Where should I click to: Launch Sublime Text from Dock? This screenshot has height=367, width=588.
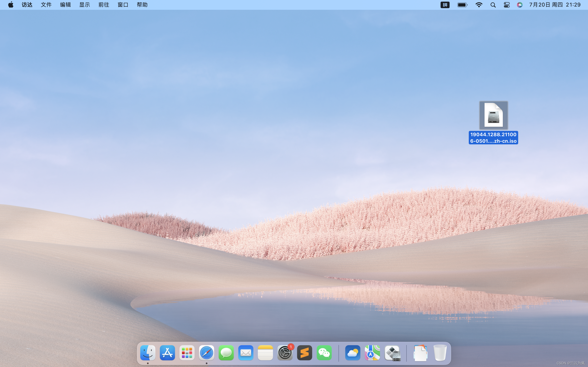click(304, 353)
